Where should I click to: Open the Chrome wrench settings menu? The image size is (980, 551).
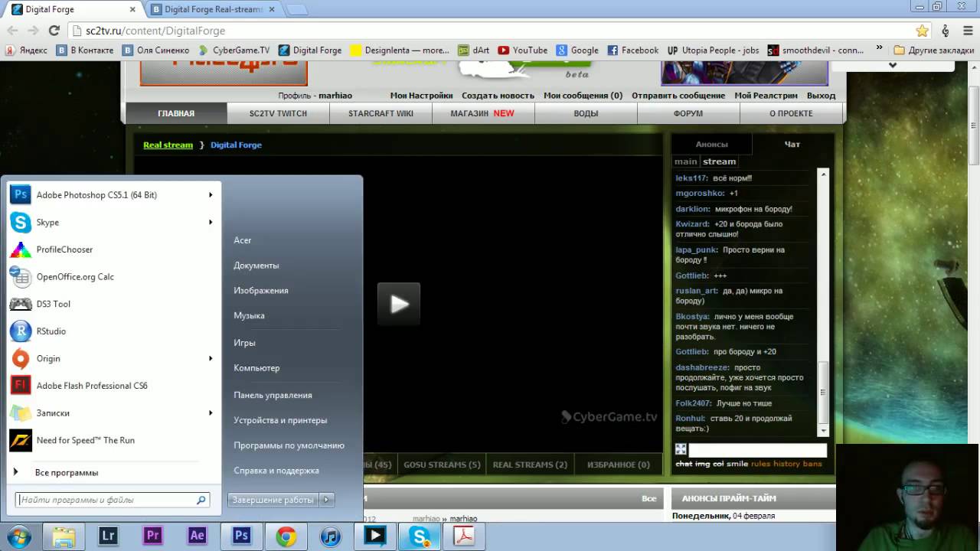pos(967,31)
